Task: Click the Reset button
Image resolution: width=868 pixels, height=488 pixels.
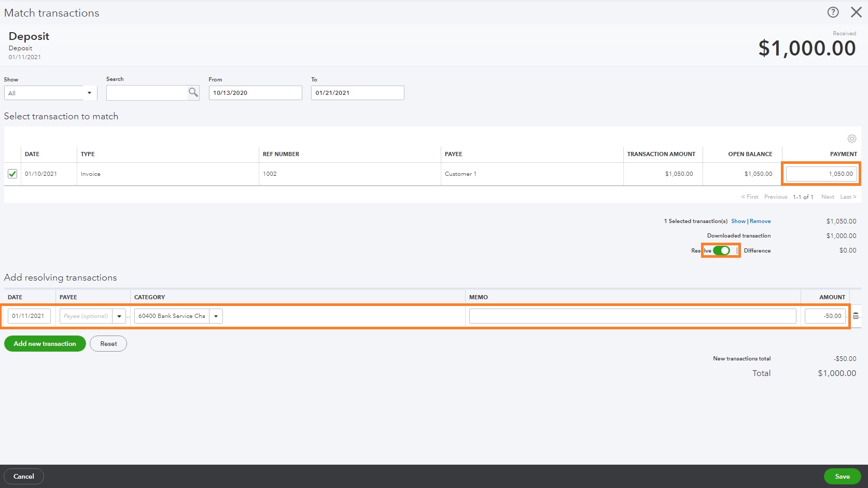Action: coord(108,343)
